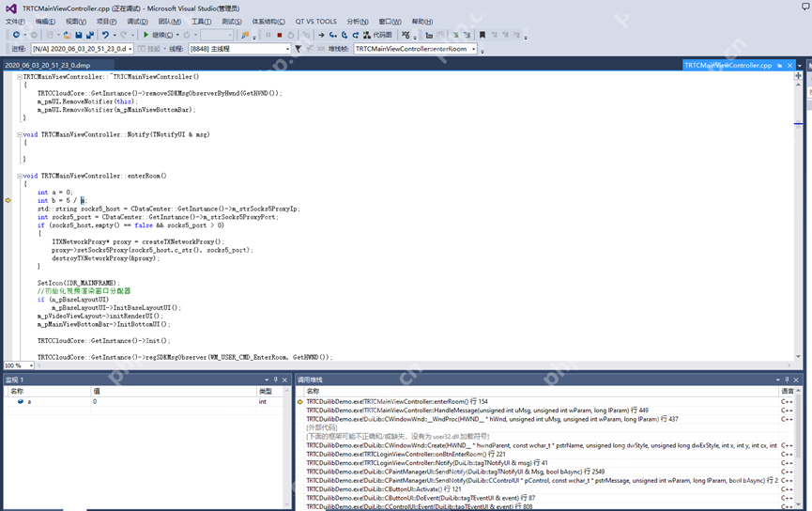Open the 调试(D) menu
This screenshot has height=511, width=812.
(137, 22)
